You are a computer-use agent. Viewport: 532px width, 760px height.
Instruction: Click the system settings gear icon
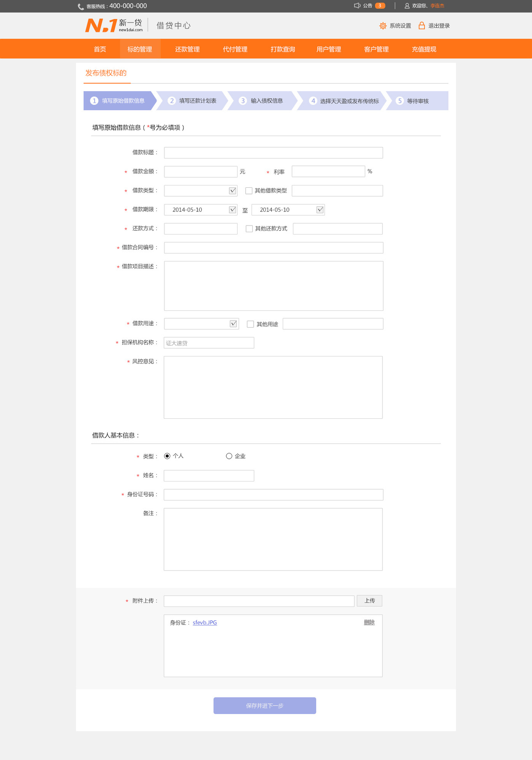383,26
